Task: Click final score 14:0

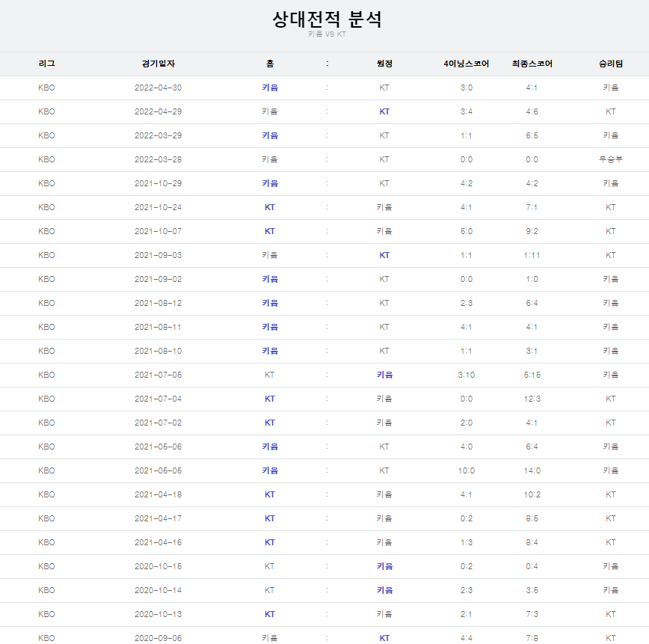Action: tap(532, 471)
